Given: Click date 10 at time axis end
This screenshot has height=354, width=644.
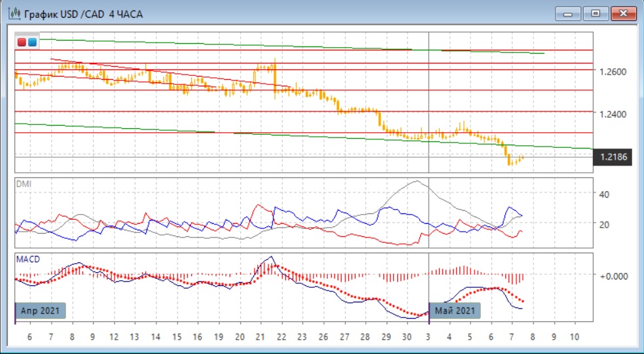Looking at the screenshot, I should (575, 336).
